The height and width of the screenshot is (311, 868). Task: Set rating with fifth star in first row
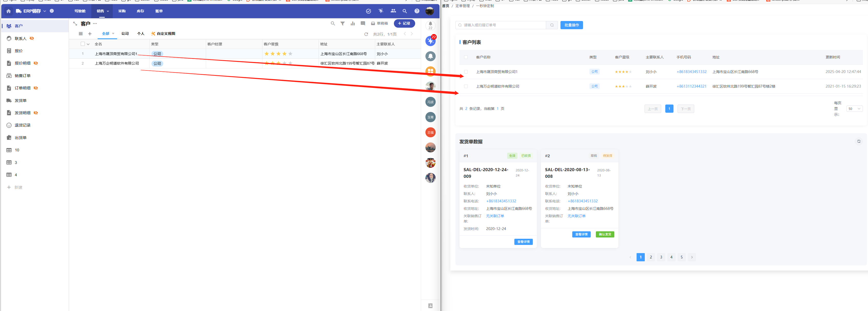click(x=290, y=54)
